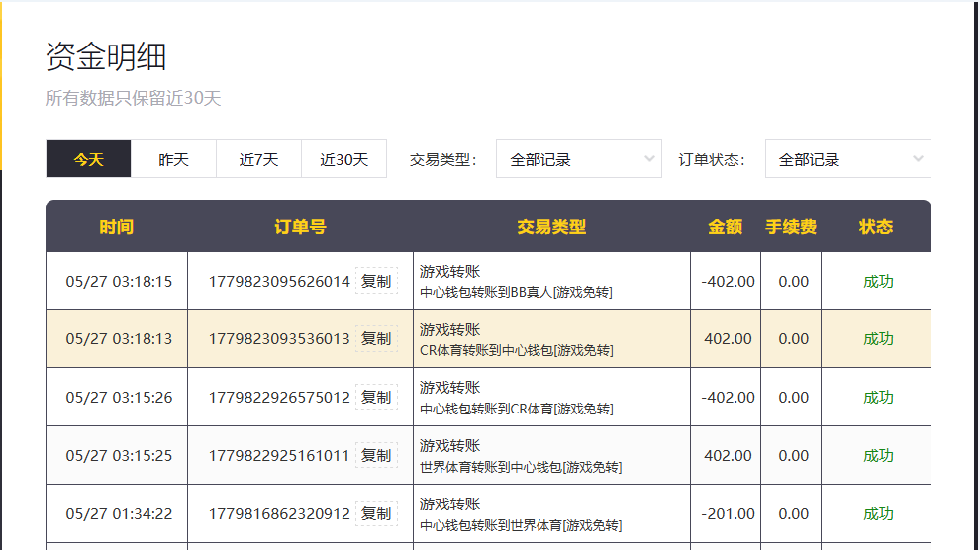Screen dimensions: 980x550
Task: Click the order number 1779823095626014 text
Action: (279, 282)
